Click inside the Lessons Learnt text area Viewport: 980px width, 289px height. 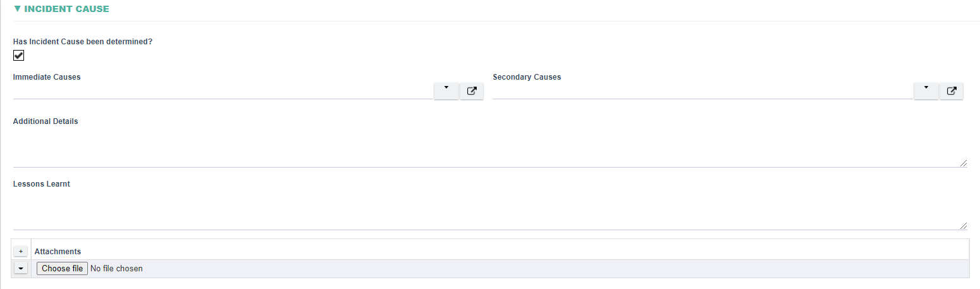[490, 211]
